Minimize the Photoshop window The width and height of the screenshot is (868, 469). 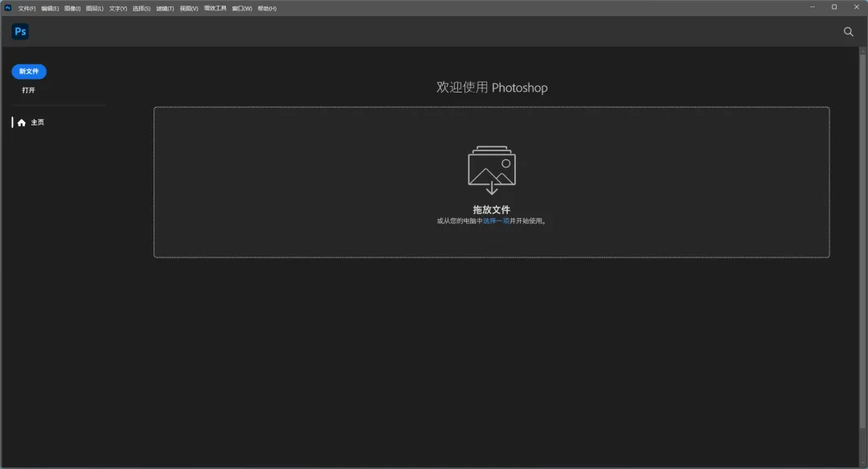pos(812,7)
